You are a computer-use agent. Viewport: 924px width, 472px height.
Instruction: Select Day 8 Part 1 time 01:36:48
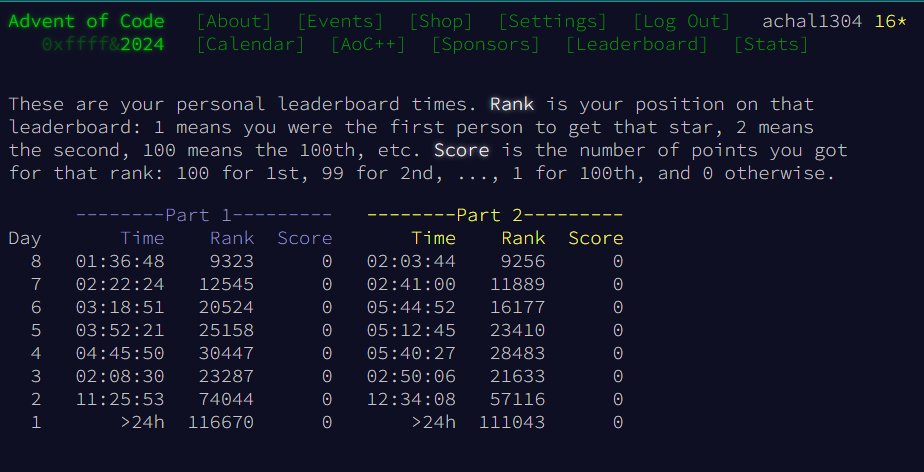pos(120,261)
